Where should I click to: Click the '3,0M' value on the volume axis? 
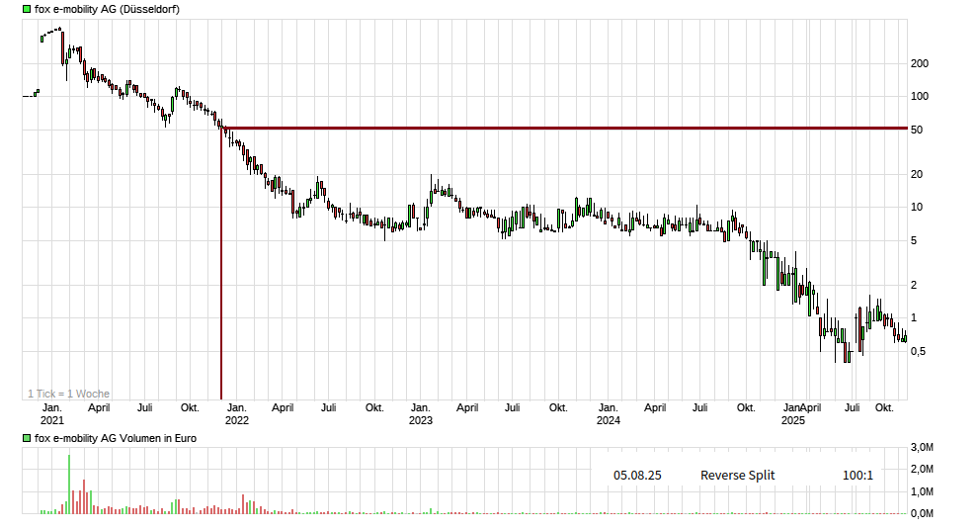(x=921, y=448)
